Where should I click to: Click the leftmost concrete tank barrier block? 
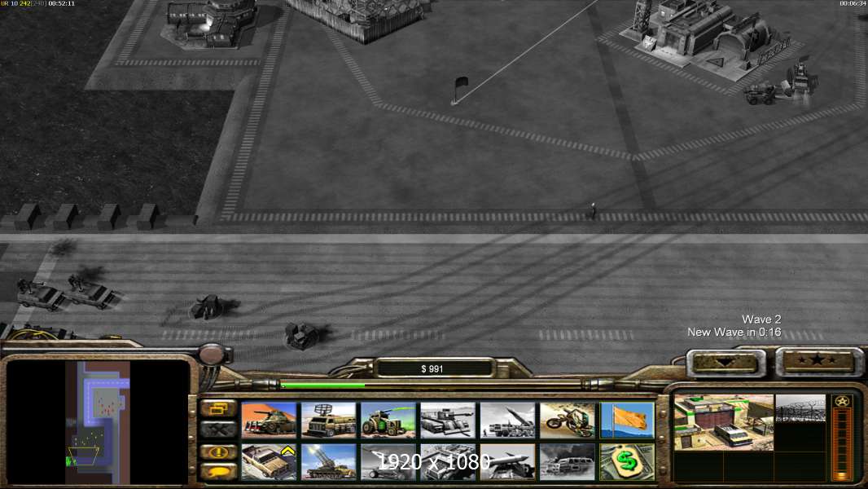coord(28,217)
